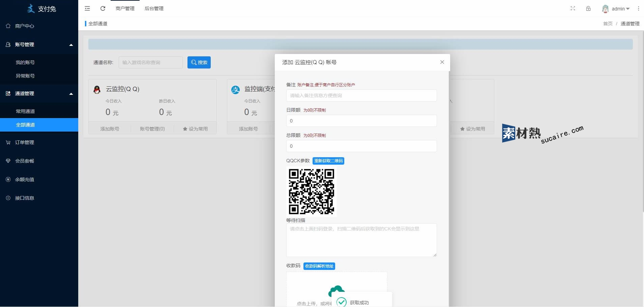Click the 备注 remark input field
Image resolution: width=644 pixels, height=307 pixels.
pyautogui.click(x=361, y=95)
